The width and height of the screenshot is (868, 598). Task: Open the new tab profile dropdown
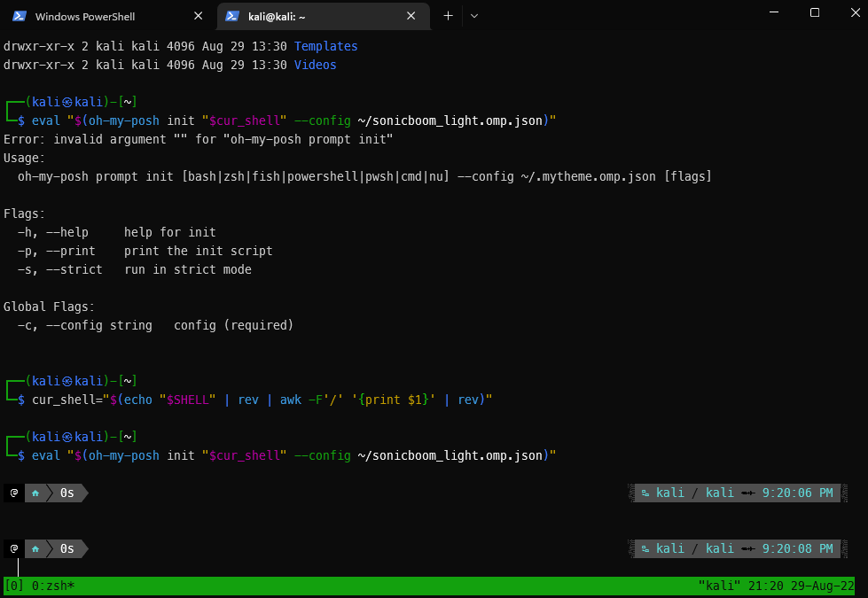(473, 16)
